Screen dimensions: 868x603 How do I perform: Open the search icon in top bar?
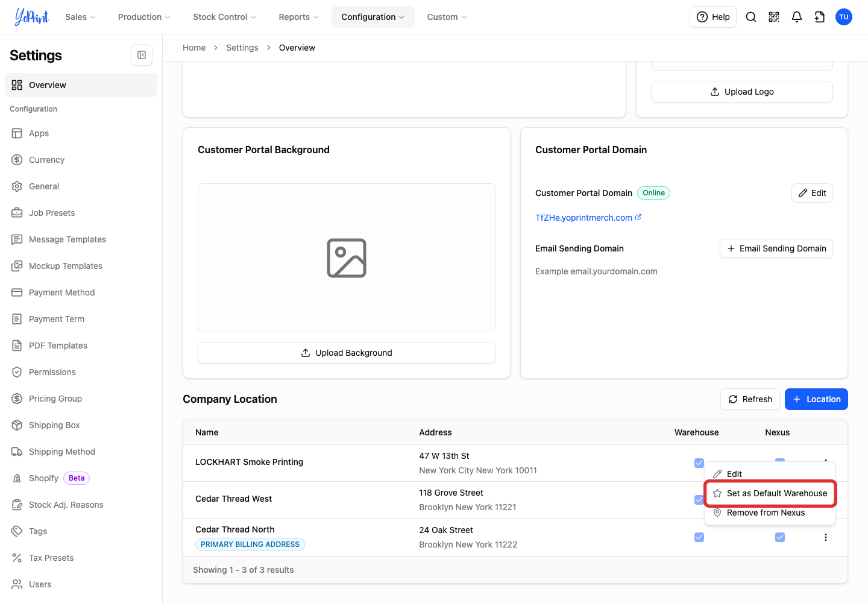pos(751,17)
